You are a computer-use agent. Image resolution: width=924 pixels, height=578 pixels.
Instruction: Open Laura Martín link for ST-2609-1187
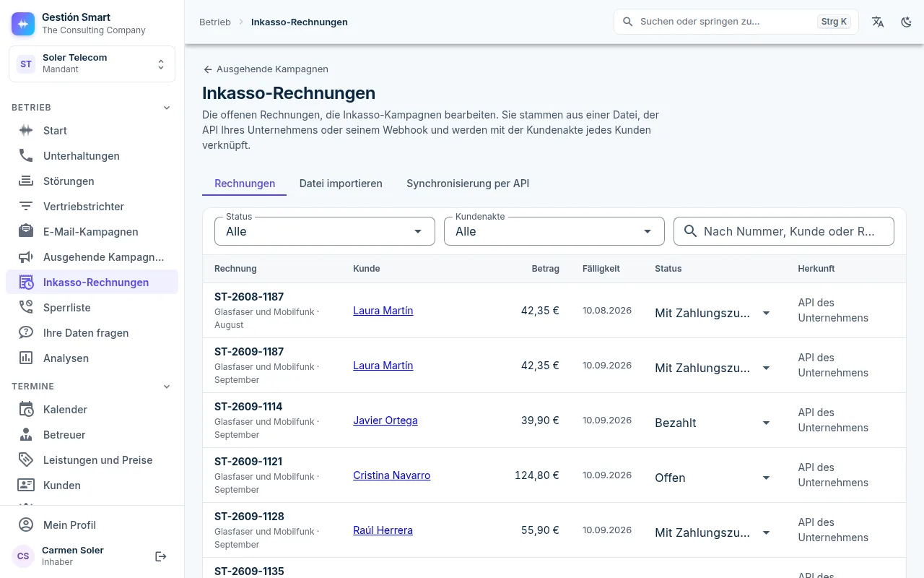tap(383, 366)
